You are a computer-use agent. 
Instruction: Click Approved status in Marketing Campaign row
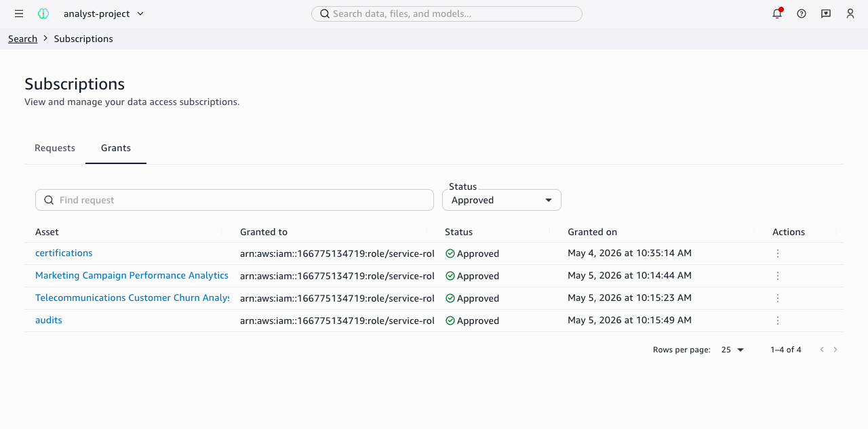[473, 276]
